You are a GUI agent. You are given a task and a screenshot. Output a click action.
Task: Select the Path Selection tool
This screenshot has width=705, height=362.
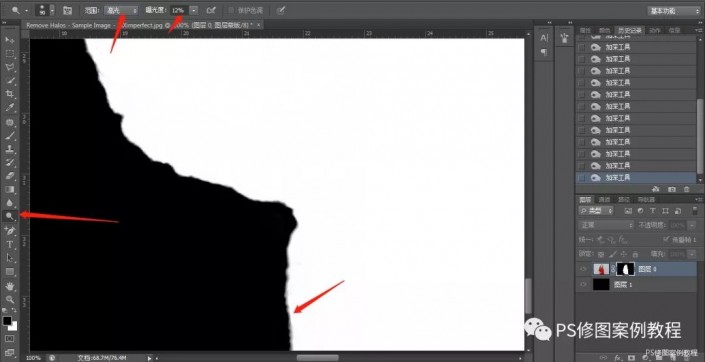9,258
